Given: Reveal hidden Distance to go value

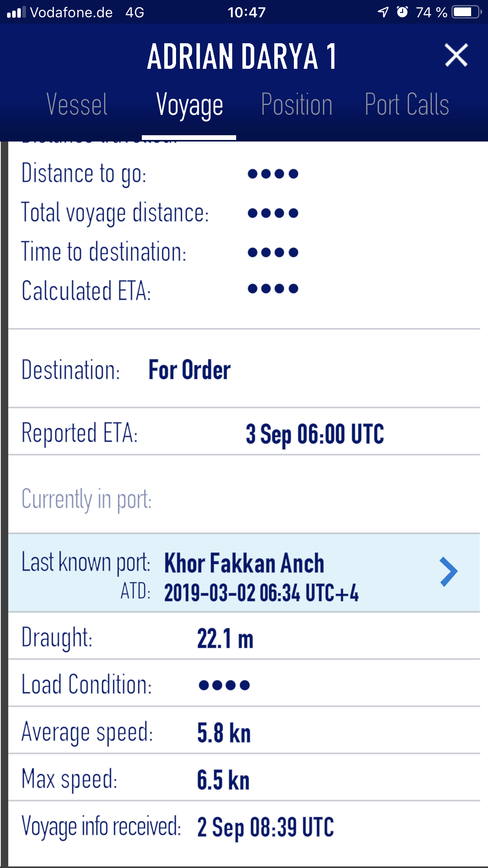Looking at the screenshot, I should tap(273, 174).
